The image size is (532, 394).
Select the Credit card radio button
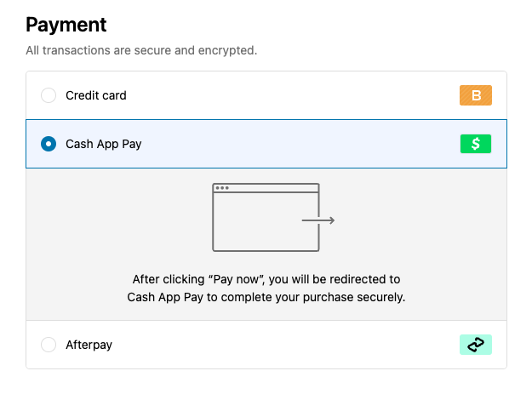click(49, 95)
